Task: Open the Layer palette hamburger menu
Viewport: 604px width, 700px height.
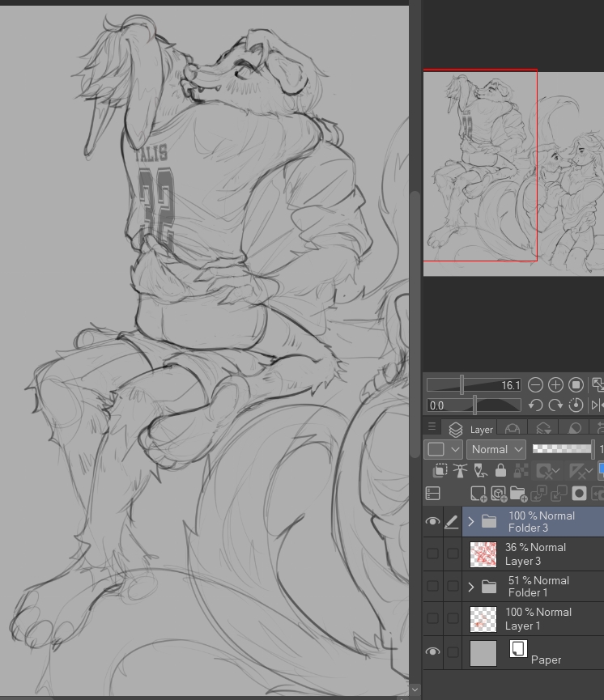Action: coord(432,427)
